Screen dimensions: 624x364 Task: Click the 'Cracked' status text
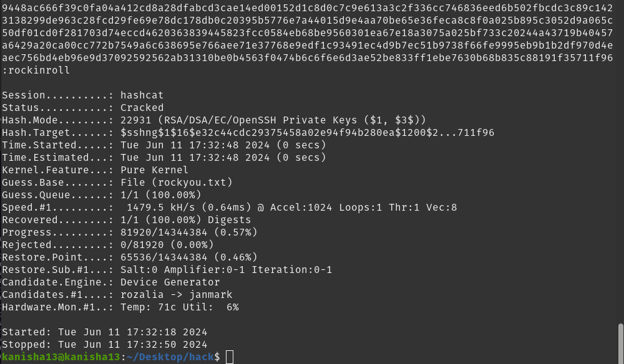tap(142, 108)
